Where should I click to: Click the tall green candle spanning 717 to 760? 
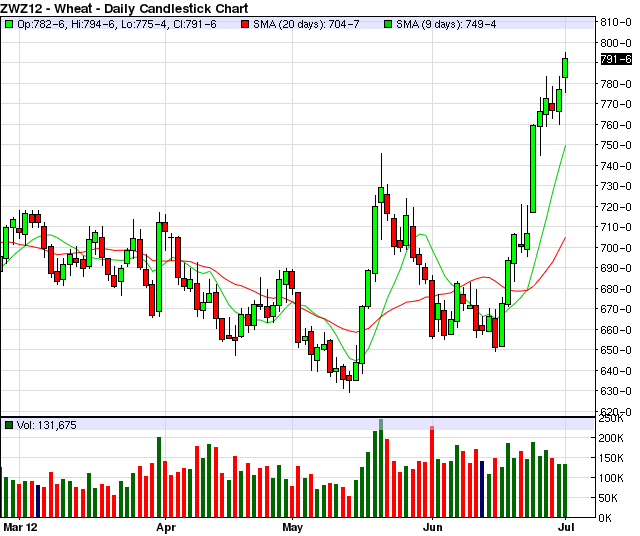(533, 169)
